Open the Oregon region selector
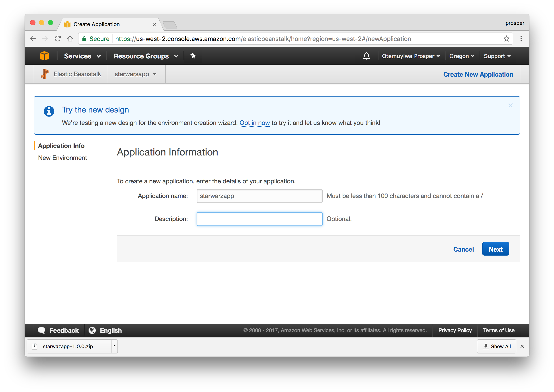554x392 pixels. tap(462, 56)
